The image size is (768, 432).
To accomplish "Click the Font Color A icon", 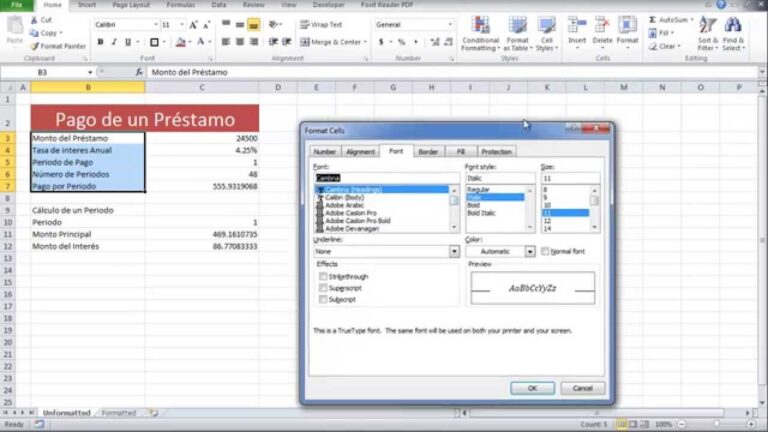I will coord(200,42).
